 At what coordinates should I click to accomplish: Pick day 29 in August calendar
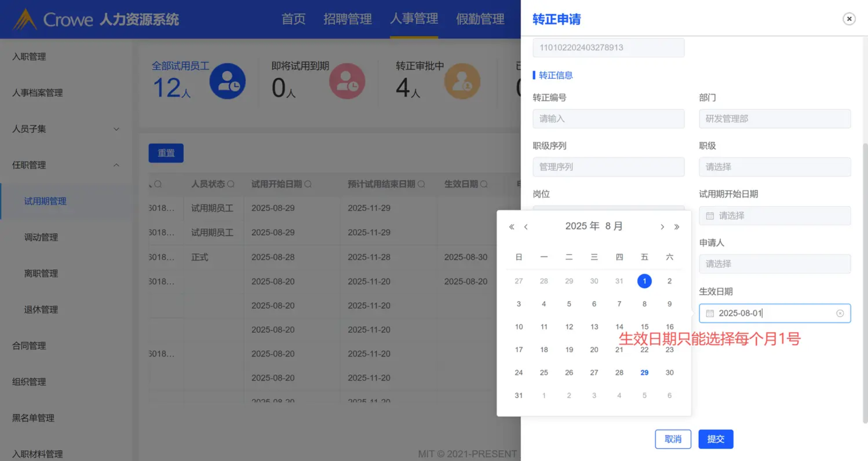644,372
